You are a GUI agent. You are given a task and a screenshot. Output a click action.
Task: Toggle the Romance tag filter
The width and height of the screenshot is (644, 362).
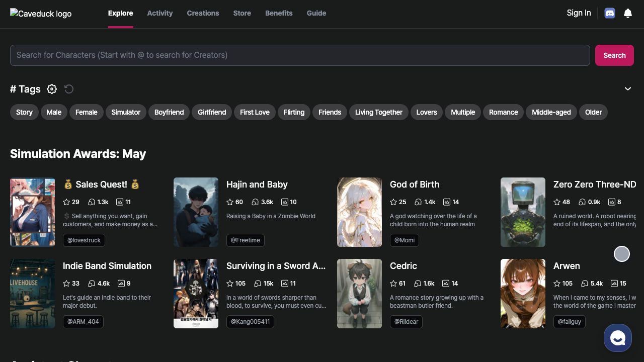tap(503, 112)
